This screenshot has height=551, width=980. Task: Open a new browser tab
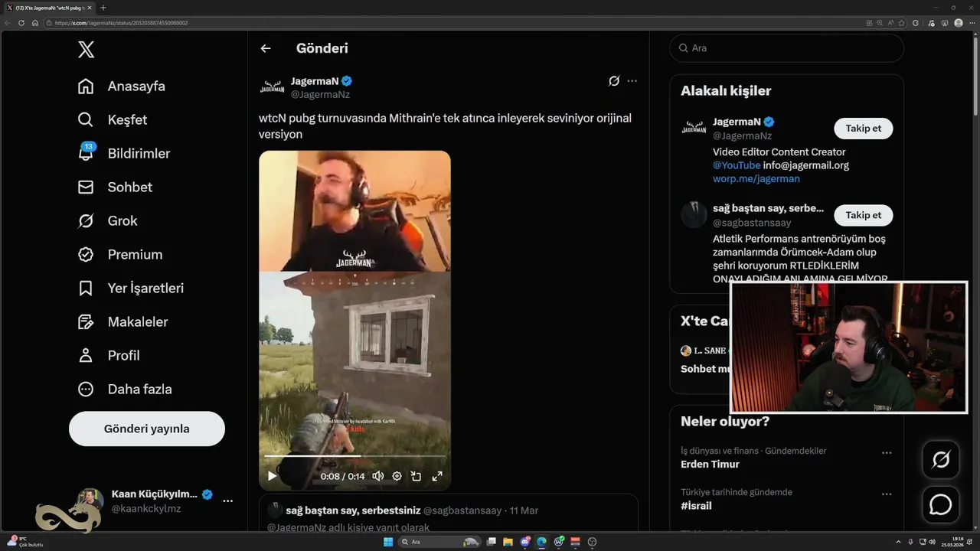pyautogui.click(x=103, y=8)
